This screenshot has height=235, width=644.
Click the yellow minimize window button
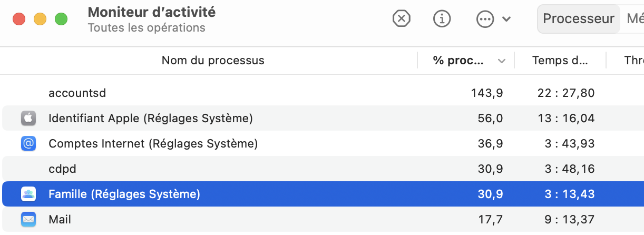41,19
